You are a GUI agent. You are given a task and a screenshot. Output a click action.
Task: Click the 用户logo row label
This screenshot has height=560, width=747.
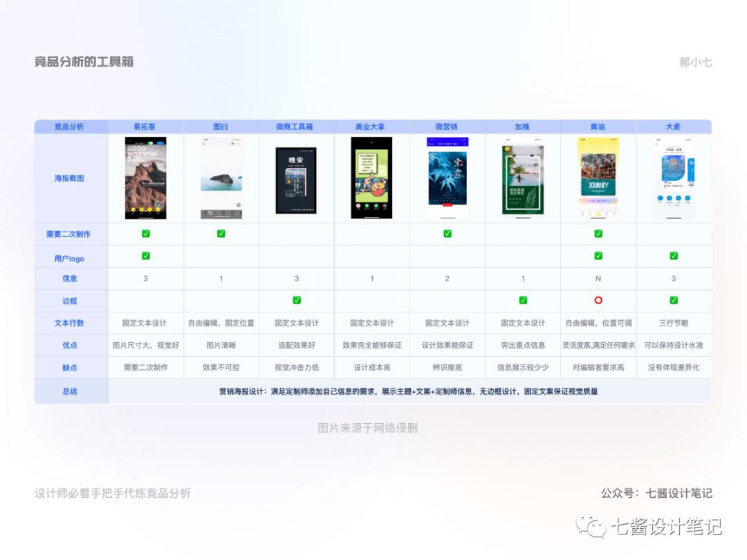coord(69,259)
